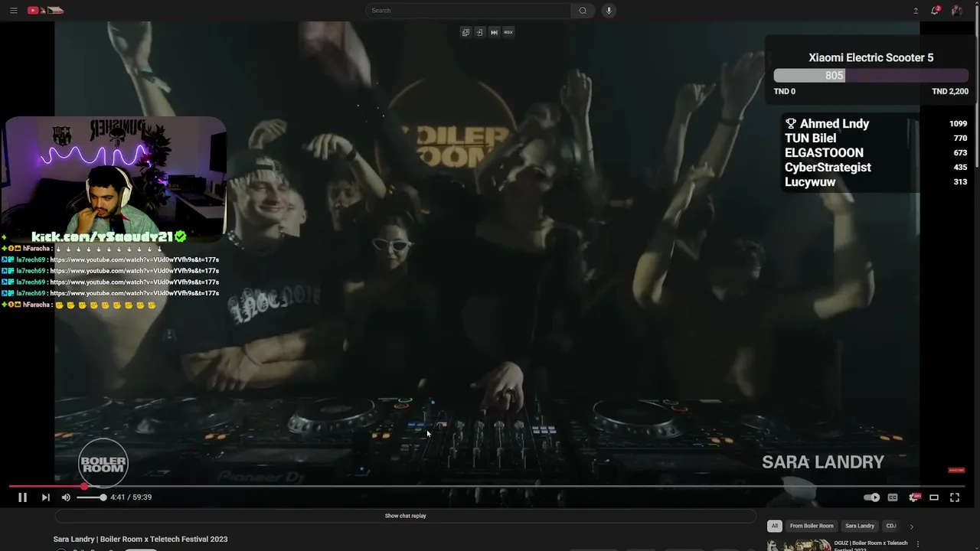The height and width of the screenshot is (551, 980).
Task: Click the skip-forward overlay icon
Action: 494,32
